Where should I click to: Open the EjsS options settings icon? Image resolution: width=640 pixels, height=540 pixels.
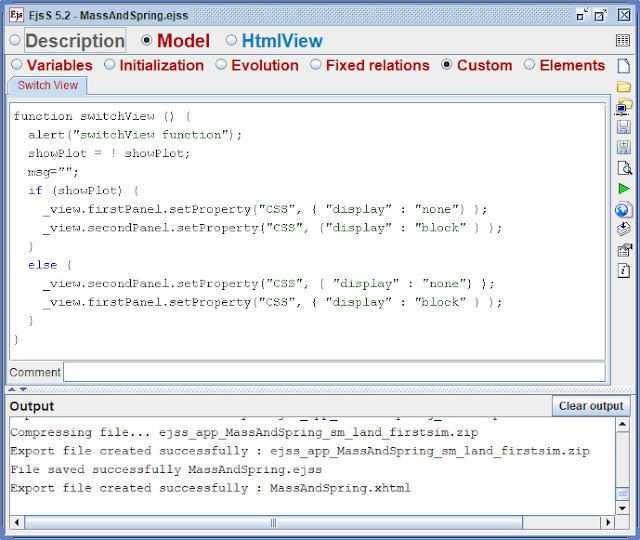624,250
